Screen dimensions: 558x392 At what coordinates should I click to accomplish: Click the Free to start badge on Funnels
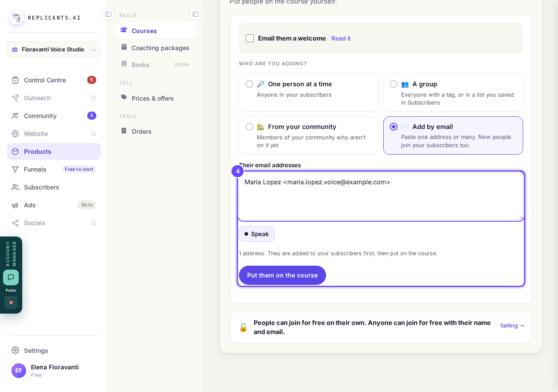tap(79, 169)
